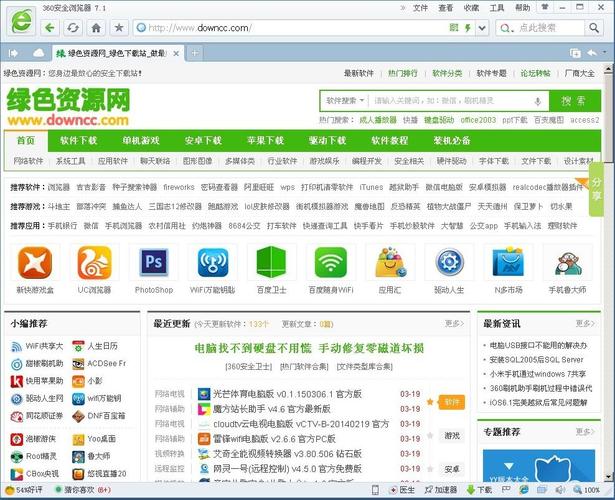Select the 安卓下载 navigation tab
Image resolution: width=615 pixels, height=500 pixels.
click(203, 140)
